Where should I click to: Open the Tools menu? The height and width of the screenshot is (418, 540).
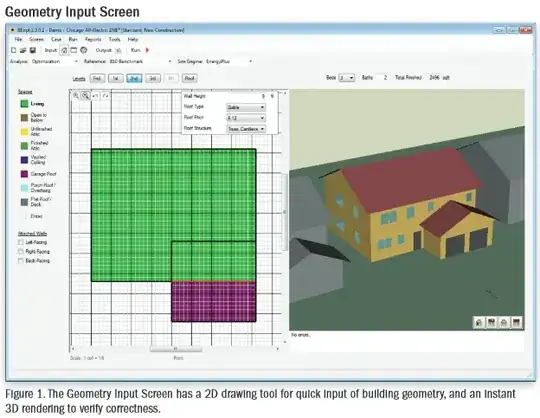(x=115, y=40)
